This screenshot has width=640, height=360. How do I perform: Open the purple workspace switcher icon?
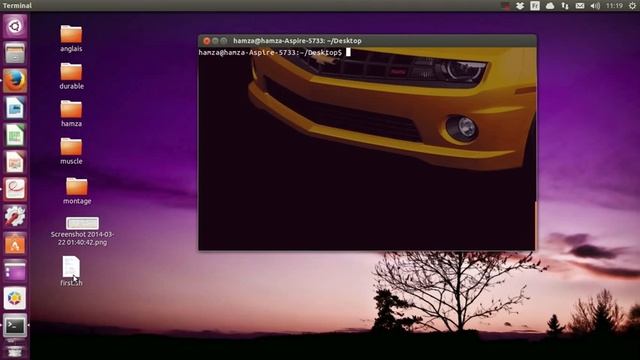click(15, 271)
